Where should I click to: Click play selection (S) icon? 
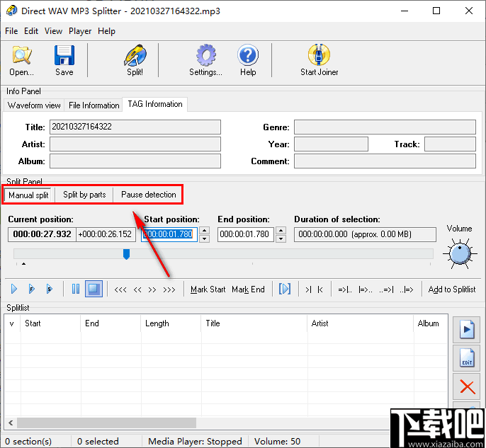tap(50, 289)
